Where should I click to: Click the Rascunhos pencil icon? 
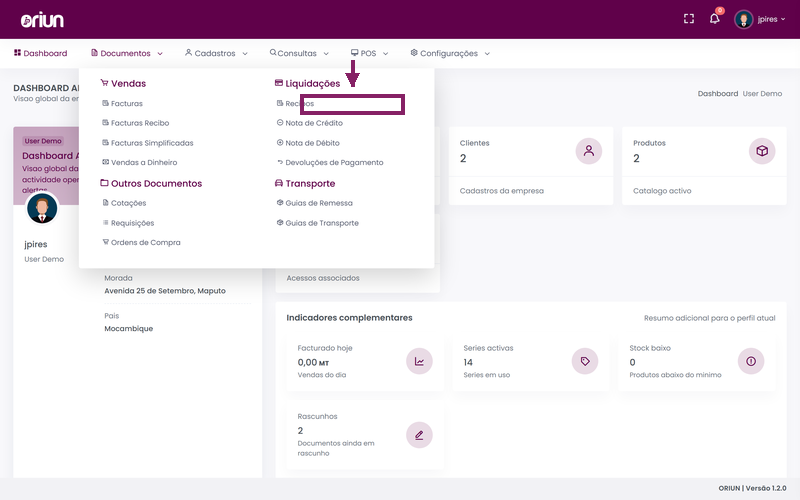(419, 435)
